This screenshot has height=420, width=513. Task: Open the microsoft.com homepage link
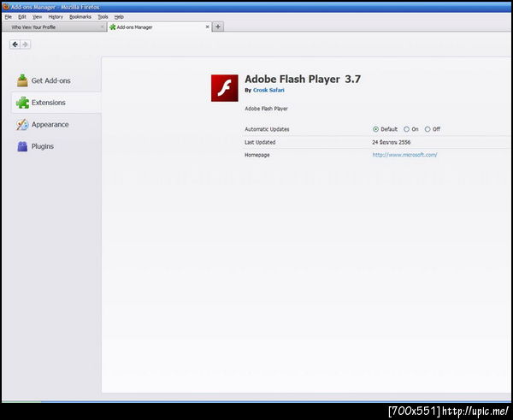pos(404,155)
